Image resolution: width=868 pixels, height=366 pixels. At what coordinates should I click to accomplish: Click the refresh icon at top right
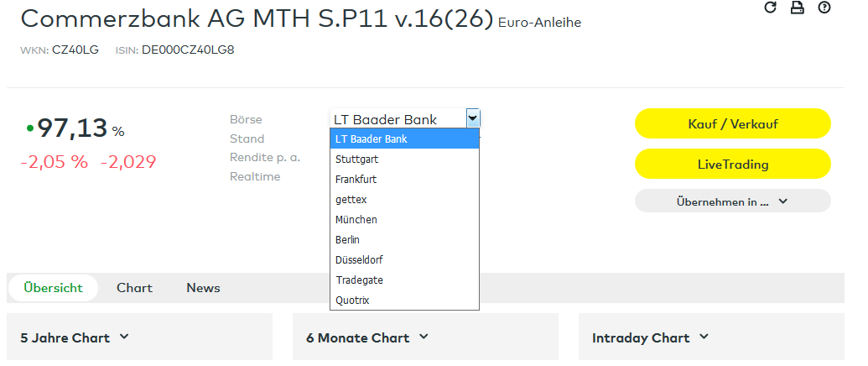click(x=771, y=8)
